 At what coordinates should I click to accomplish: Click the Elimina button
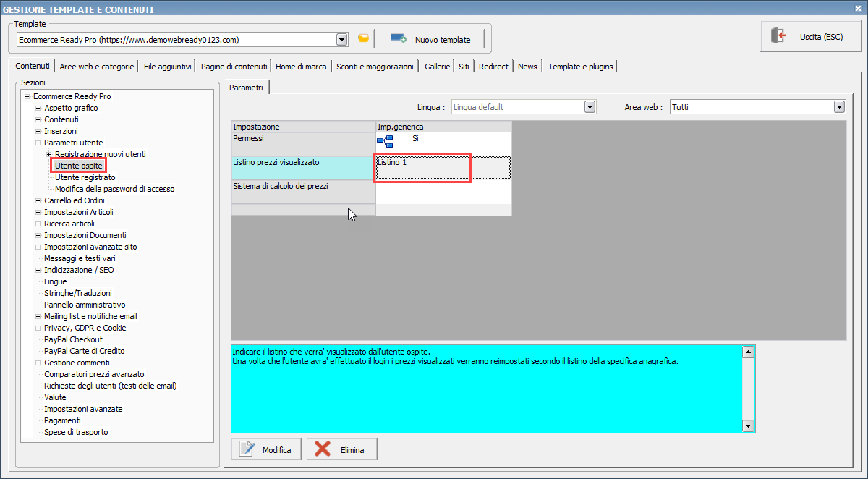click(341, 449)
